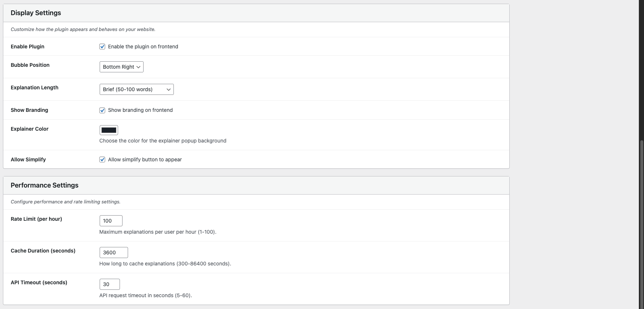
Task: Click the 'Enable the plugin on frontend' label
Action: point(143,47)
